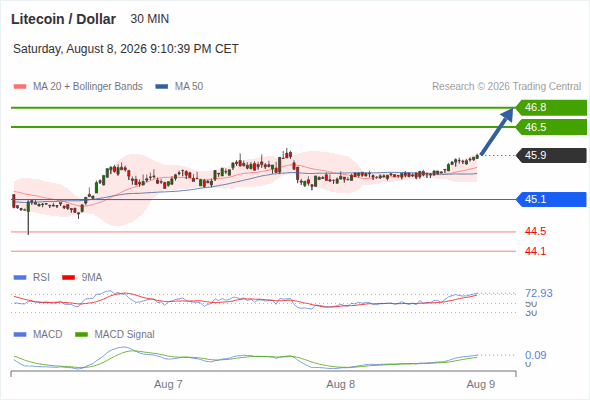This screenshot has height=400, width=590.
Task: Select the red 44.5 support label
Action: pyautogui.click(x=535, y=231)
